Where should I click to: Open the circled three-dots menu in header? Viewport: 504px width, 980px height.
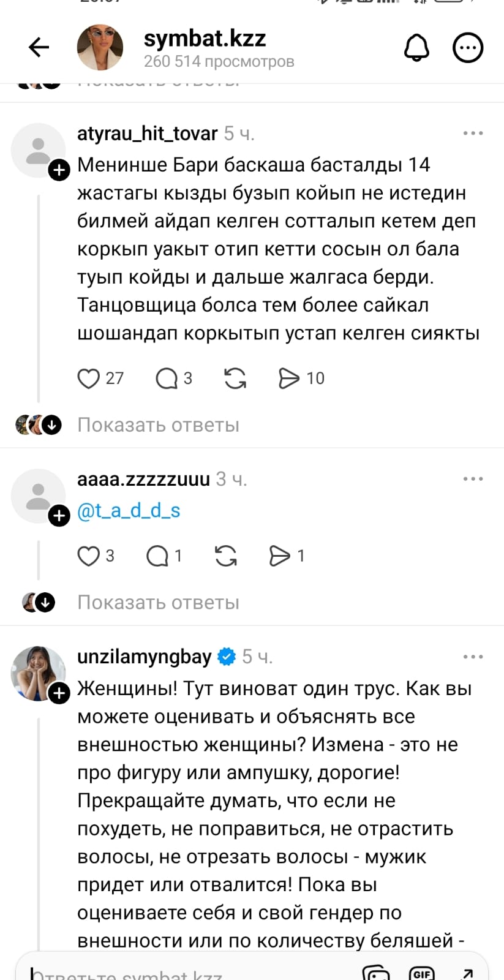468,48
